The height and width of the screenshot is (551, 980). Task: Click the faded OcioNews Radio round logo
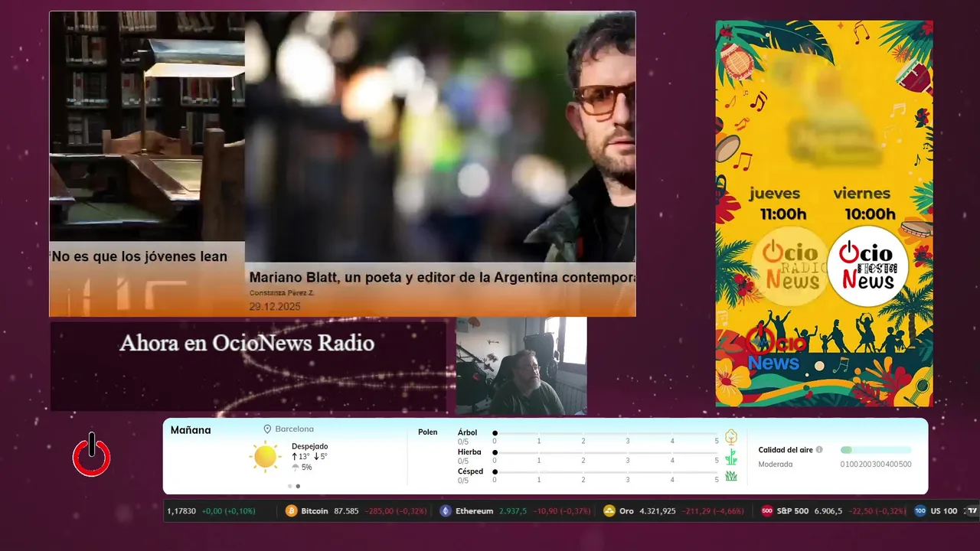(x=792, y=266)
